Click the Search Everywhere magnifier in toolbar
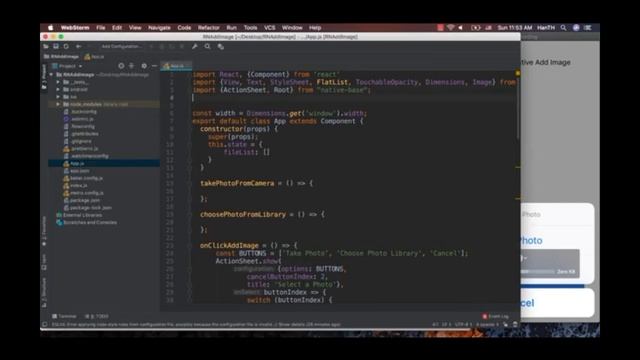This screenshot has width=640, height=360. [x=207, y=47]
